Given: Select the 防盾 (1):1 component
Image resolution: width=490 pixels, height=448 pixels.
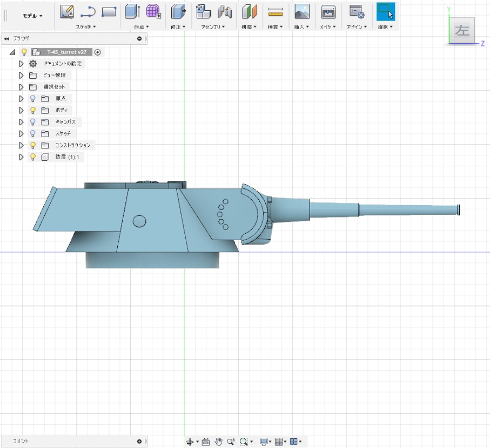Looking at the screenshot, I should click(x=68, y=157).
